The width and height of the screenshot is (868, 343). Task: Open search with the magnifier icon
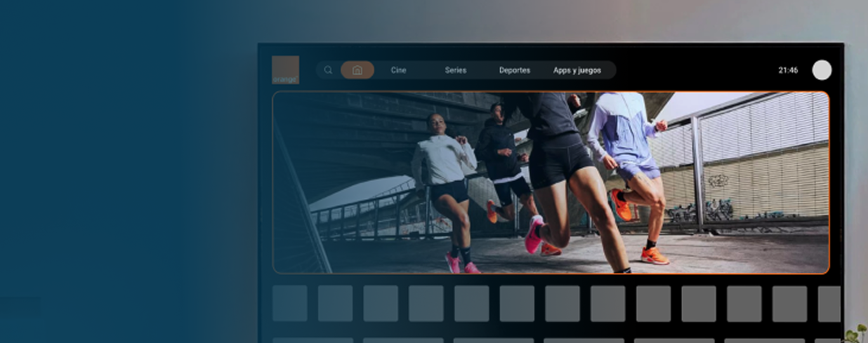[328, 70]
